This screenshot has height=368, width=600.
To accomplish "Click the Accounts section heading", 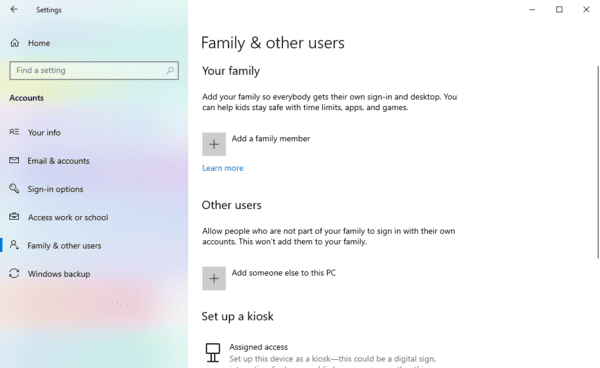I will click(x=26, y=98).
